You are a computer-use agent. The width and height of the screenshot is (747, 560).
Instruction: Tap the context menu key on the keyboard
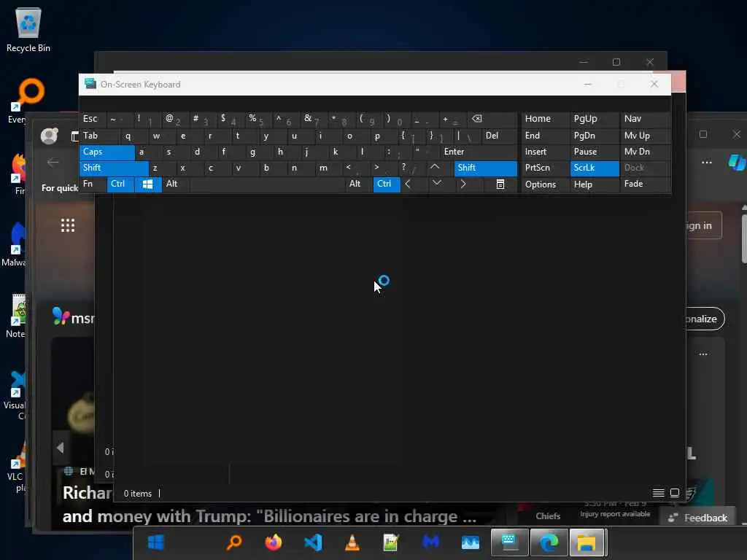[x=500, y=184]
